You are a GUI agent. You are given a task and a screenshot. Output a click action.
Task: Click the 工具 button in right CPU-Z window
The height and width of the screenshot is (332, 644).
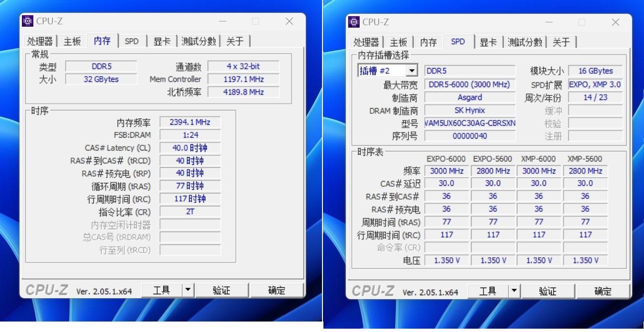pos(488,291)
